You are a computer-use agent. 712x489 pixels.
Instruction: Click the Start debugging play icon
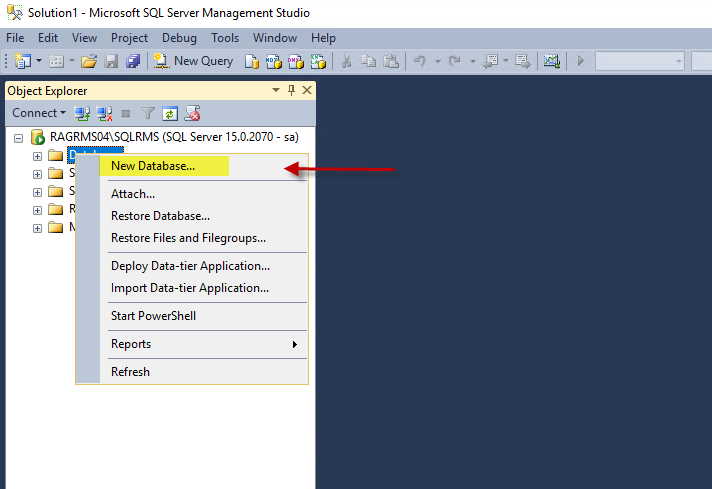tap(580, 61)
